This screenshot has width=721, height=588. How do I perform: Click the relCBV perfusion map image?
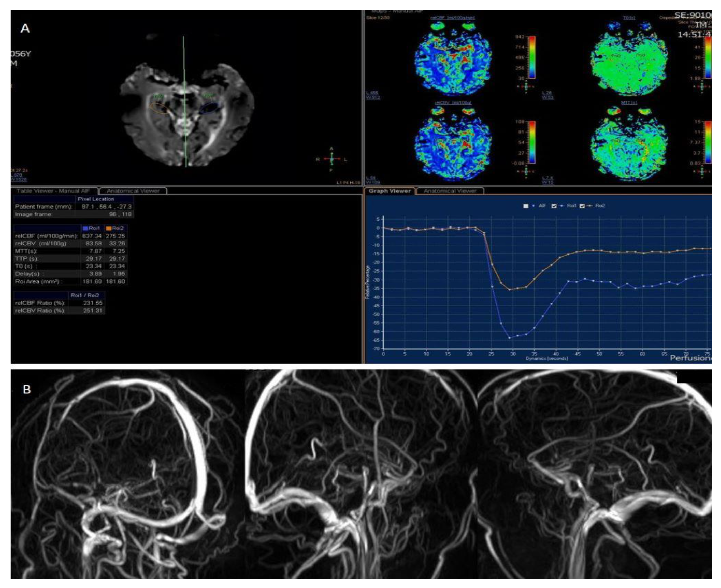coord(453,144)
